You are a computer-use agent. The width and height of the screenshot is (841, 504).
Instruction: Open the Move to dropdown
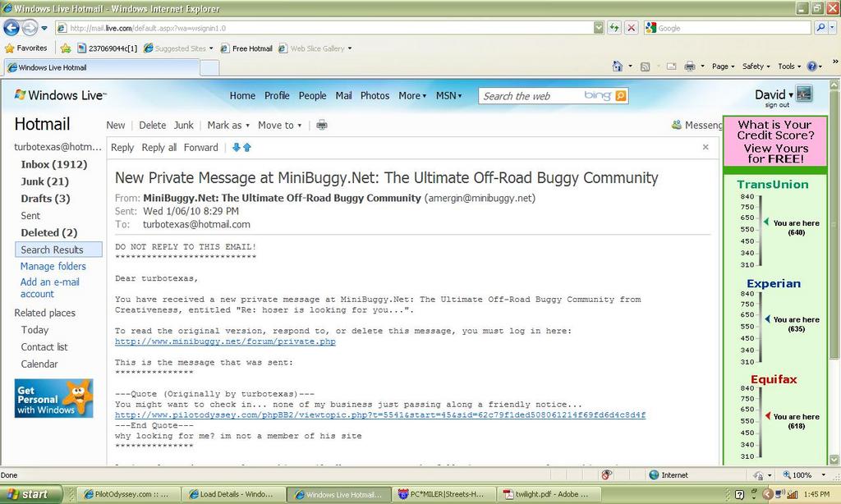pos(279,125)
